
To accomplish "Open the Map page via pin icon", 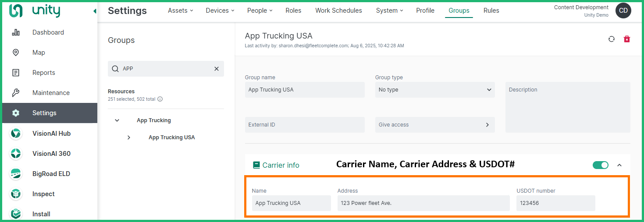I will pyautogui.click(x=16, y=53).
